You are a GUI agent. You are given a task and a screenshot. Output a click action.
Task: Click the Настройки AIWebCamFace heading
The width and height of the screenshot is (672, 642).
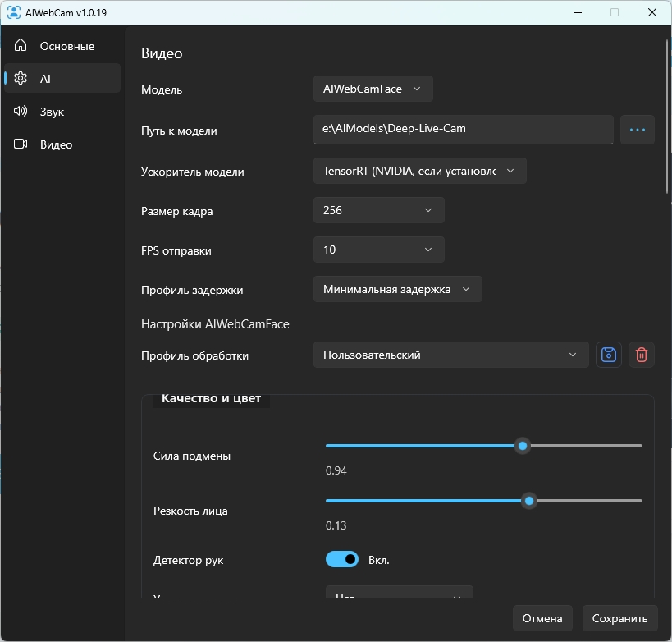coord(215,324)
